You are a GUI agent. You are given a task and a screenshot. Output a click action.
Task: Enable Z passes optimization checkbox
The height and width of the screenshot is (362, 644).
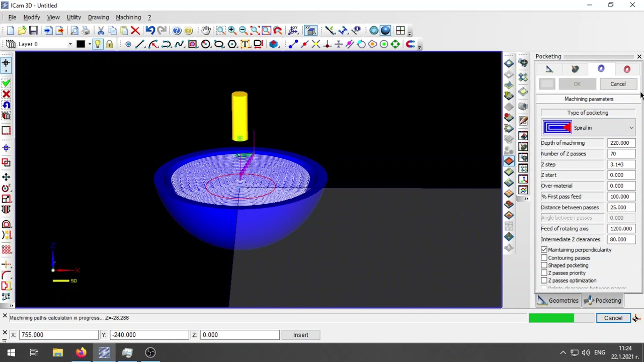pos(544,281)
